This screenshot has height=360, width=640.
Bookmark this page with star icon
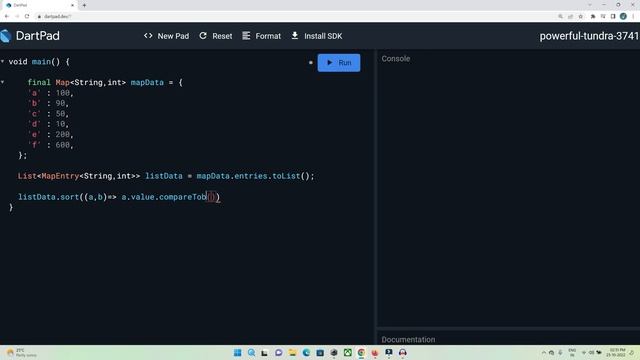580,16
